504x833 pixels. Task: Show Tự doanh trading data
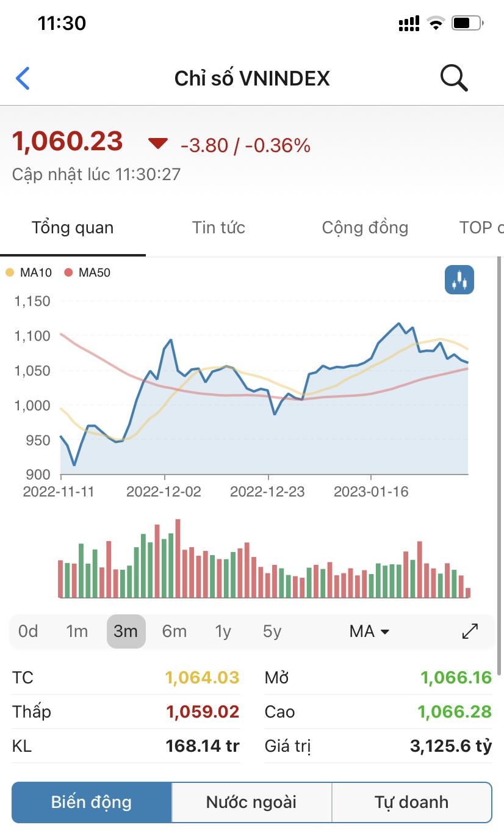[411, 802]
